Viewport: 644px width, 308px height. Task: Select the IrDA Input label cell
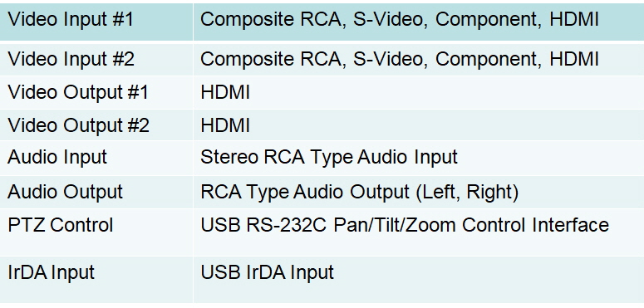[96, 280]
